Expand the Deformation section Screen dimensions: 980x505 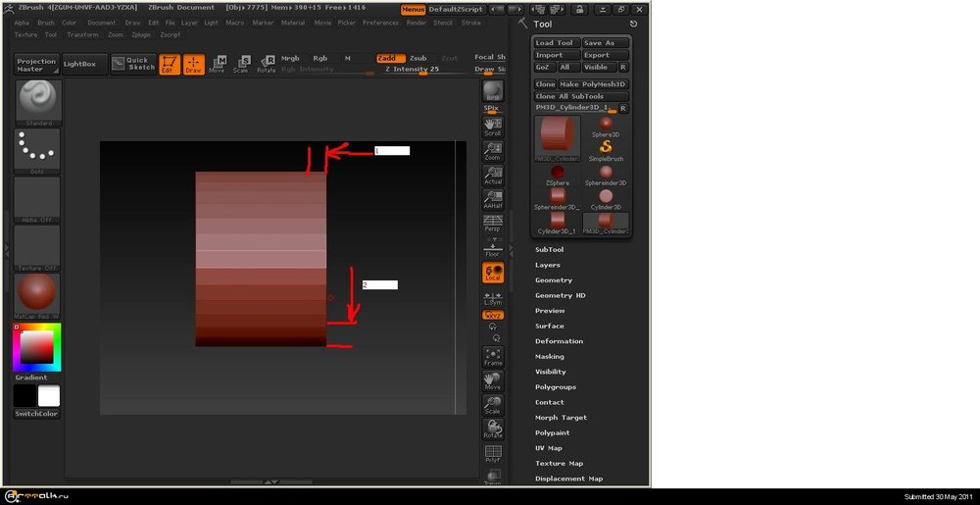click(x=559, y=341)
